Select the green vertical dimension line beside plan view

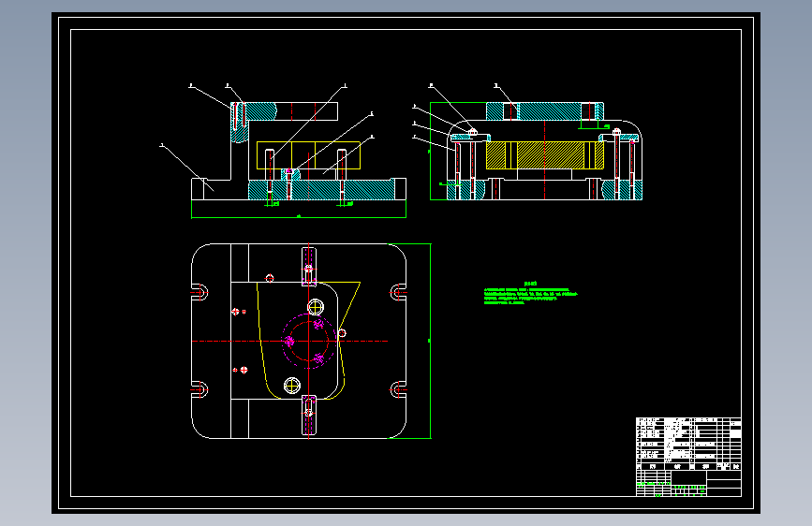430,341
